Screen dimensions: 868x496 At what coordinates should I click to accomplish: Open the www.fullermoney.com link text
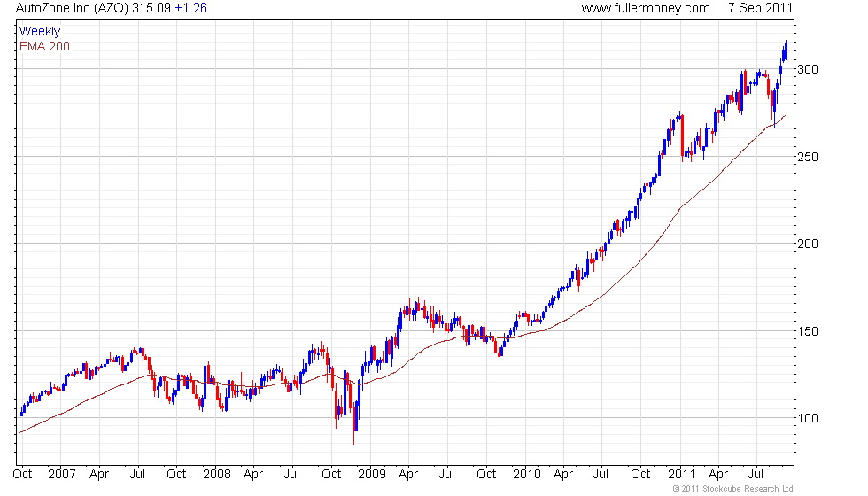tap(646, 8)
